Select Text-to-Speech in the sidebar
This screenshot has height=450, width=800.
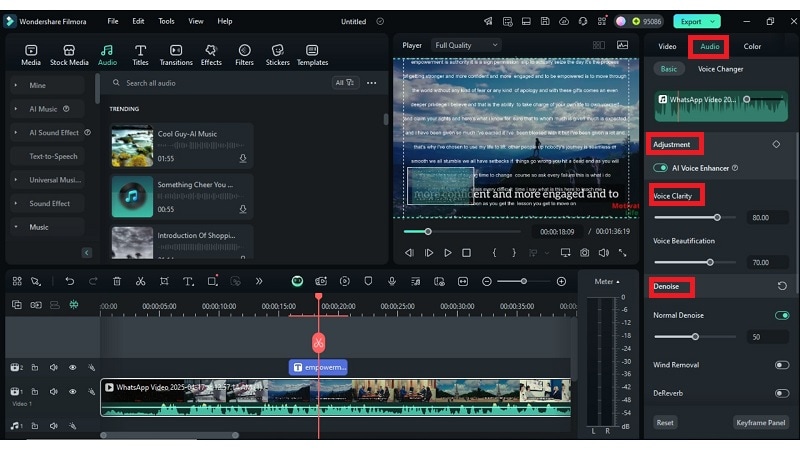pyautogui.click(x=53, y=156)
